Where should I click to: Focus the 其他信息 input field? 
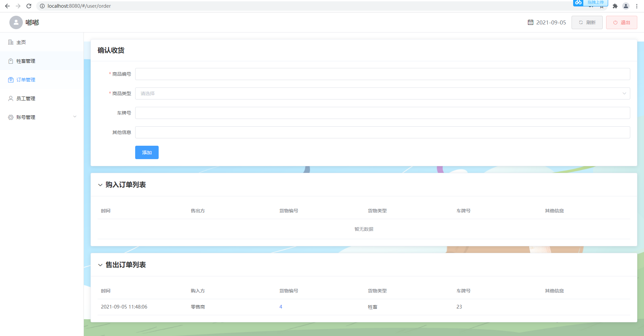[x=383, y=132]
